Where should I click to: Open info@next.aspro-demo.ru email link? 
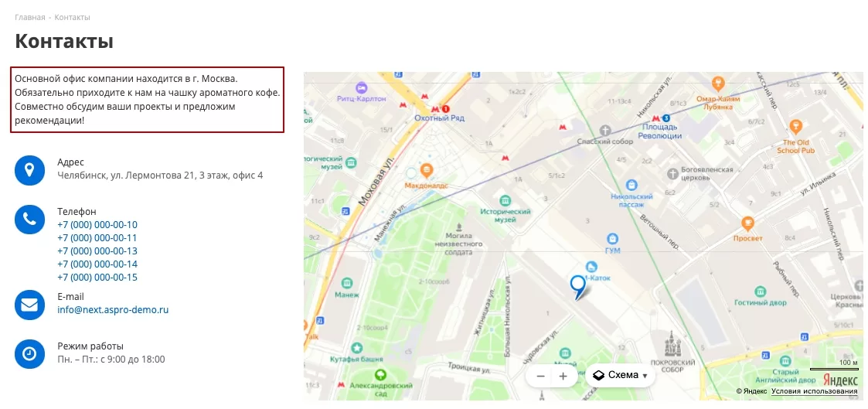pos(113,310)
